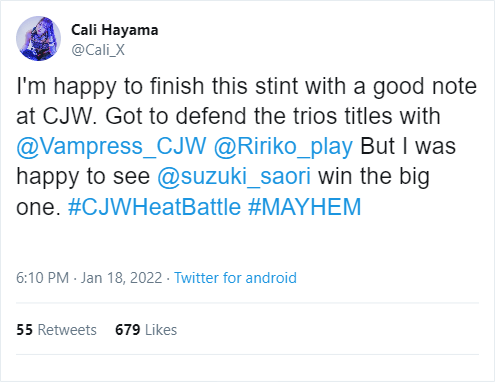Browse the #CJWHeatBattle hashtag

click(x=154, y=207)
